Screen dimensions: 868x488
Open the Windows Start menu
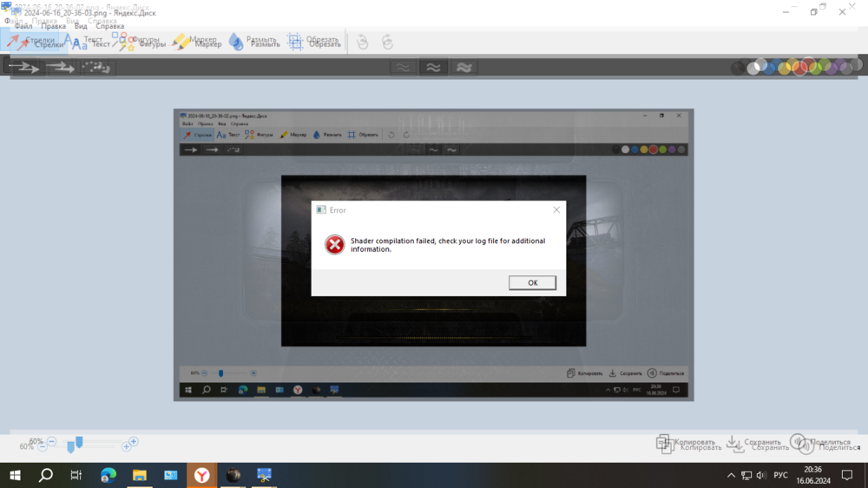(x=15, y=475)
